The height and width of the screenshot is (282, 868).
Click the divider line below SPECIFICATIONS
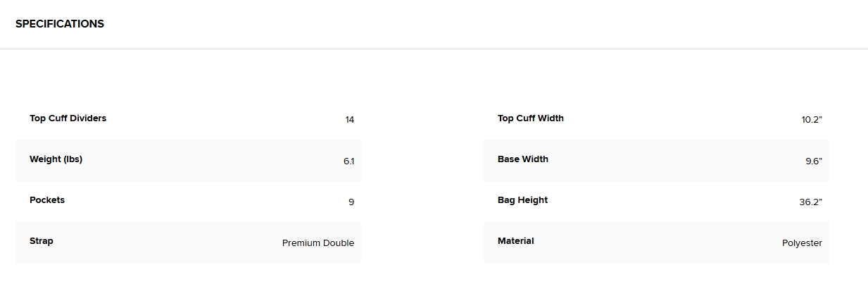[x=434, y=49]
